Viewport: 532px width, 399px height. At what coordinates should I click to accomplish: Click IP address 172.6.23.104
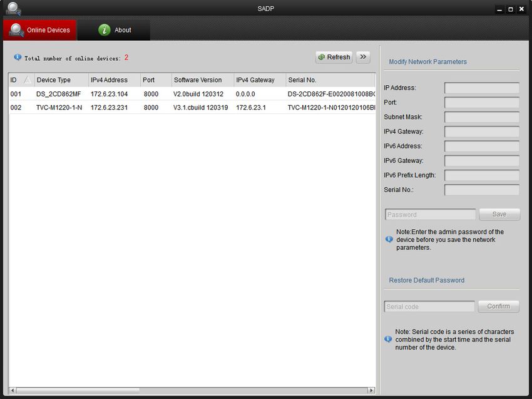(109, 94)
